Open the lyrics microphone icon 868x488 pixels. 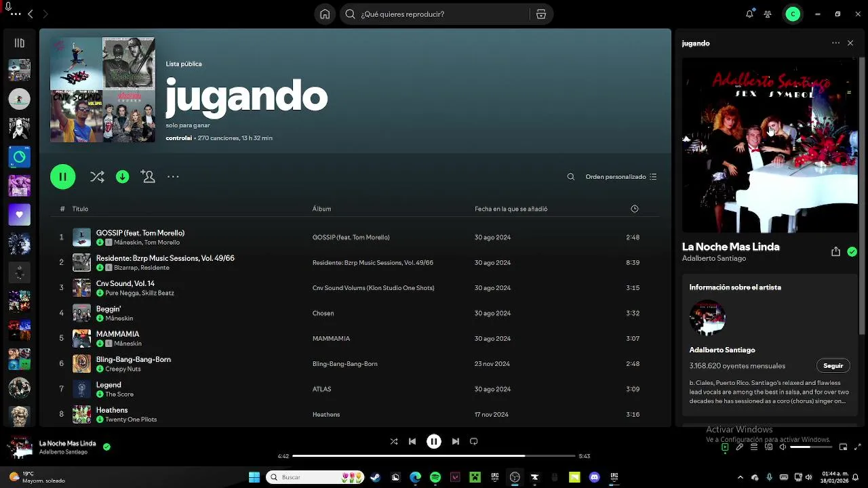(739, 447)
